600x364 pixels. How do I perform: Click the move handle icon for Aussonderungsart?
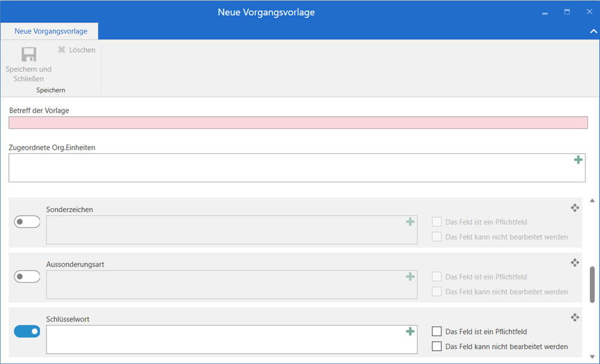pos(575,262)
